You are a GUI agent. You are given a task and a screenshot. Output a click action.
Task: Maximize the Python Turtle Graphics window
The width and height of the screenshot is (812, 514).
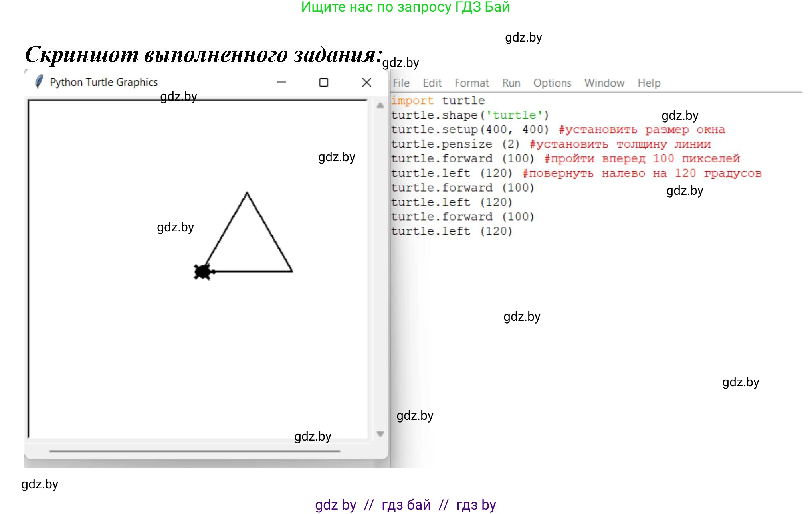tap(324, 82)
